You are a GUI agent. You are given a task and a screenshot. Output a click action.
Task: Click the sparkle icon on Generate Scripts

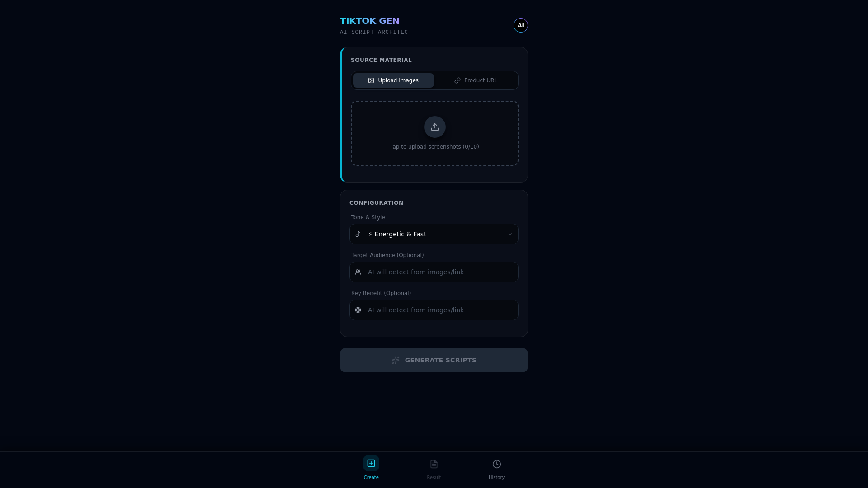coord(396,360)
